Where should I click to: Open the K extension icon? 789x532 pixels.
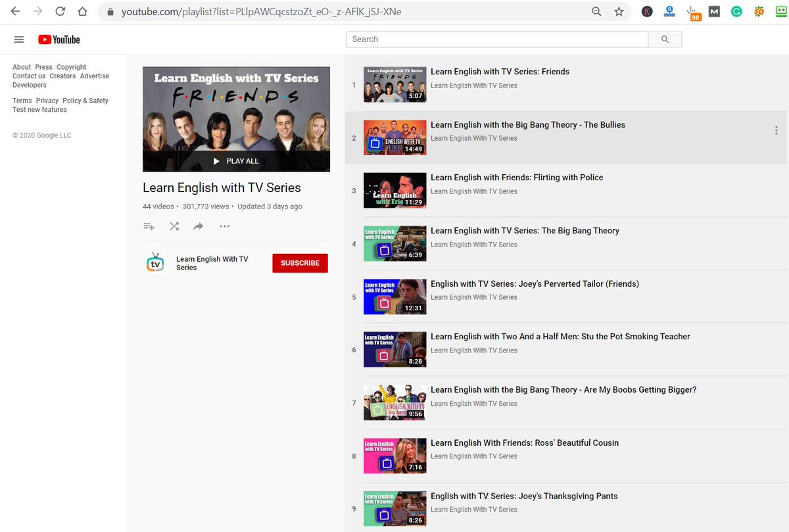coord(647,11)
